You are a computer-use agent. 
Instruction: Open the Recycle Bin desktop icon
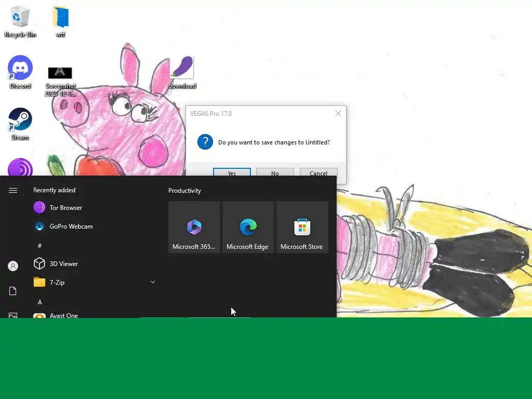click(20, 21)
